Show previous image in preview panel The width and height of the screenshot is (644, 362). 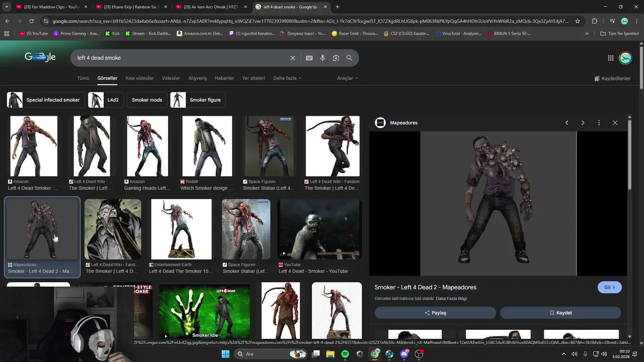[567, 123]
